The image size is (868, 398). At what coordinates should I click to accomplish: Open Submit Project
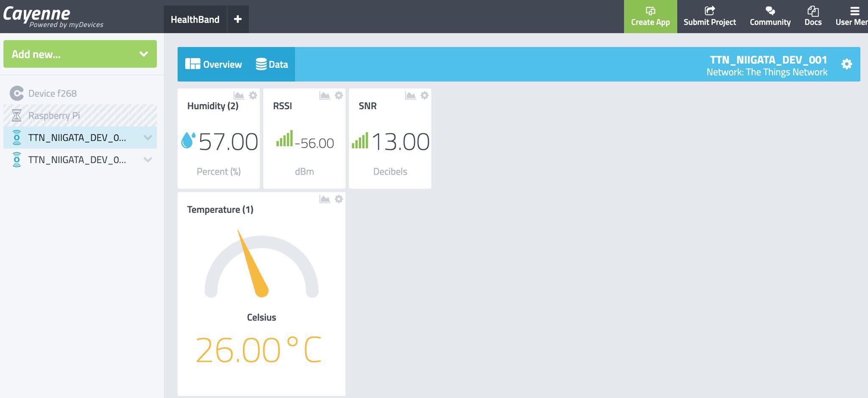[x=709, y=17]
